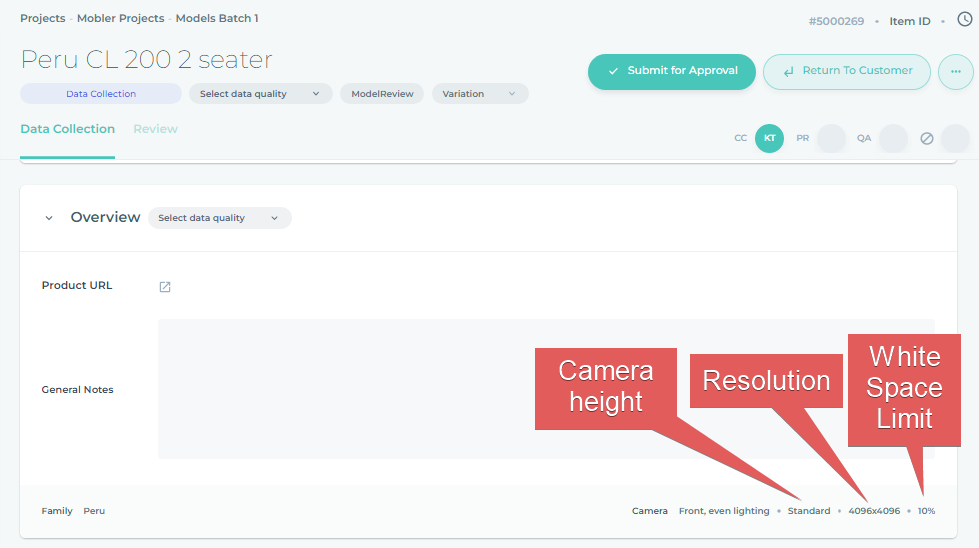Screen dimensions: 979x548
Task: Open the header Select data quality dropdown
Action: tap(260, 94)
